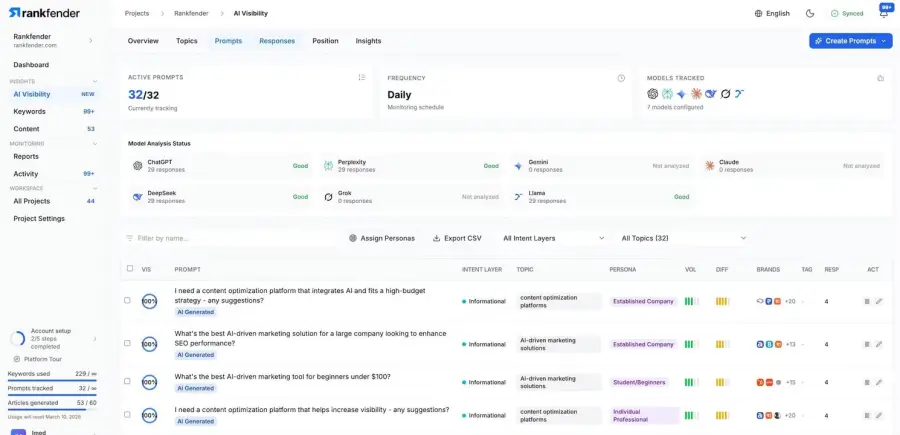Click the Claude icon in Model Analysis Status
The width and height of the screenshot is (900, 435).
(709, 166)
